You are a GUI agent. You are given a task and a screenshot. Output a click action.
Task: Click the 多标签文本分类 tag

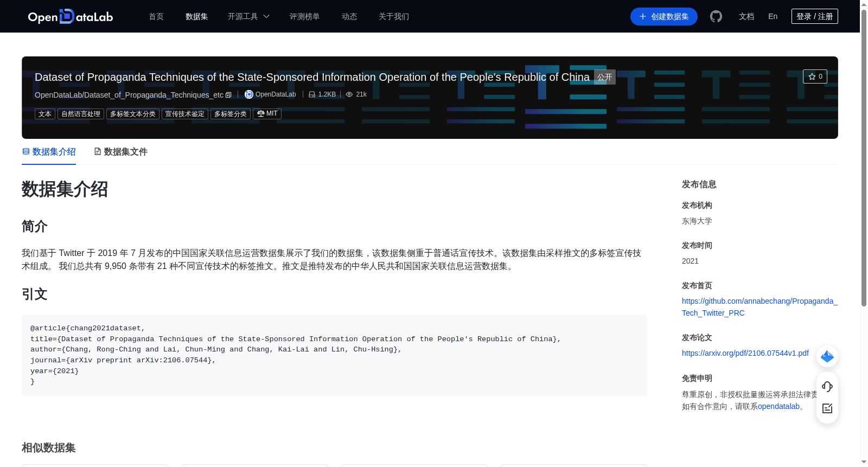pyautogui.click(x=133, y=114)
